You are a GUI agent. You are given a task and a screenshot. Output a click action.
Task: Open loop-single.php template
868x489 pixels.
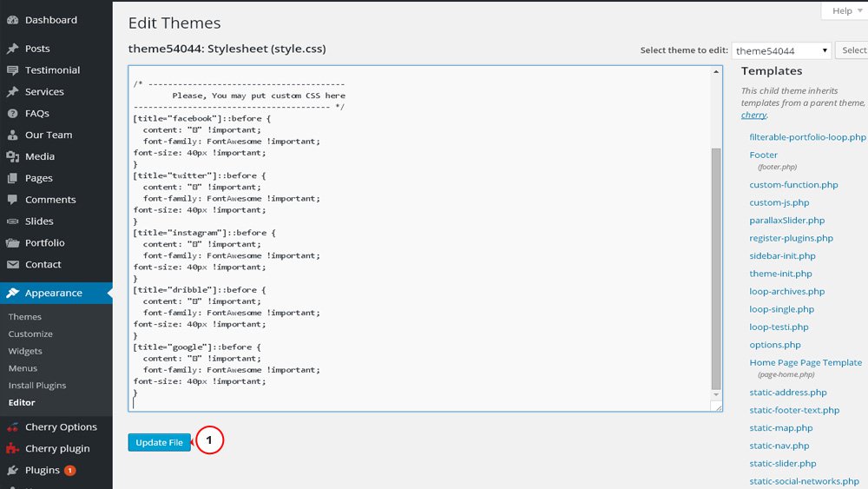click(x=782, y=309)
